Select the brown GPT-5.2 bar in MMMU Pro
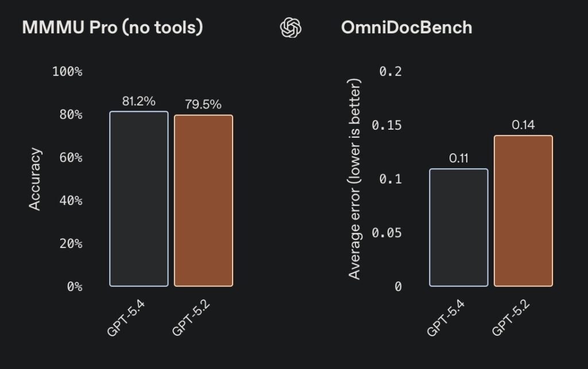Image resolution: width=588 pixels, height=369 pixels. tap(203, 200)
